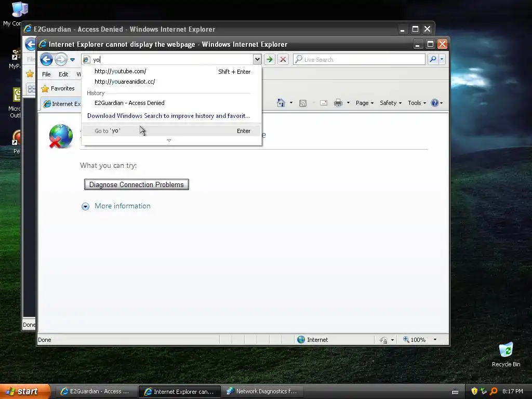Viewport: 532px width, 399px height.
Task: Click the clock showing 8:17 PM
Action: pyautogui.click(x=513, y=391)
